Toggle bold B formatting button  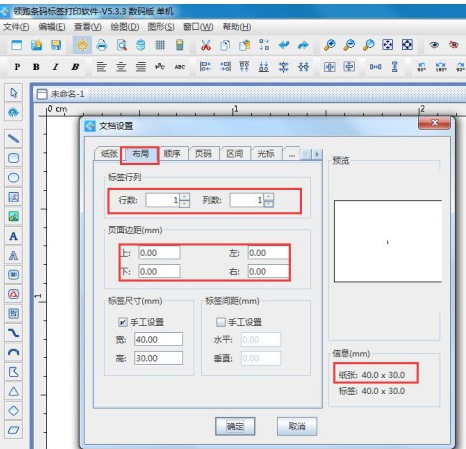point(36,67)
